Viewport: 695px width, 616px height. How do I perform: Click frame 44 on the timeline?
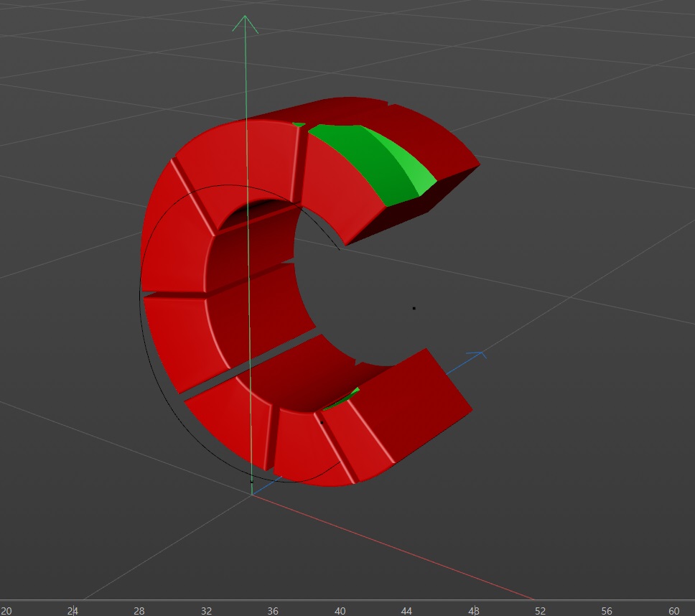(x=406, y=610)
